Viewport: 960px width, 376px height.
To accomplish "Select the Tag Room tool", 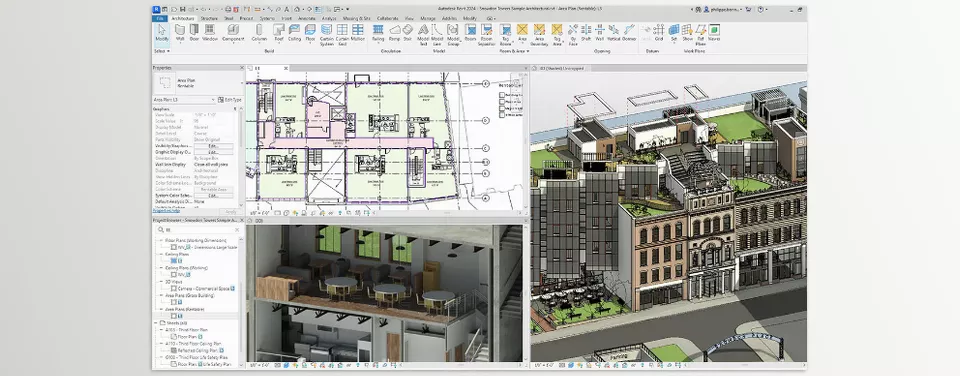I will [505, 35].
